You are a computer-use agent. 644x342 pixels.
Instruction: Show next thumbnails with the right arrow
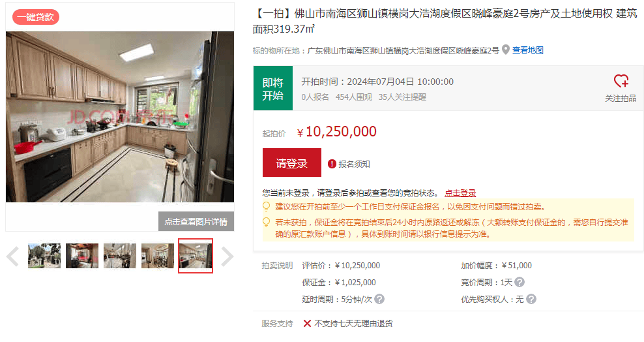pos(227,256)
